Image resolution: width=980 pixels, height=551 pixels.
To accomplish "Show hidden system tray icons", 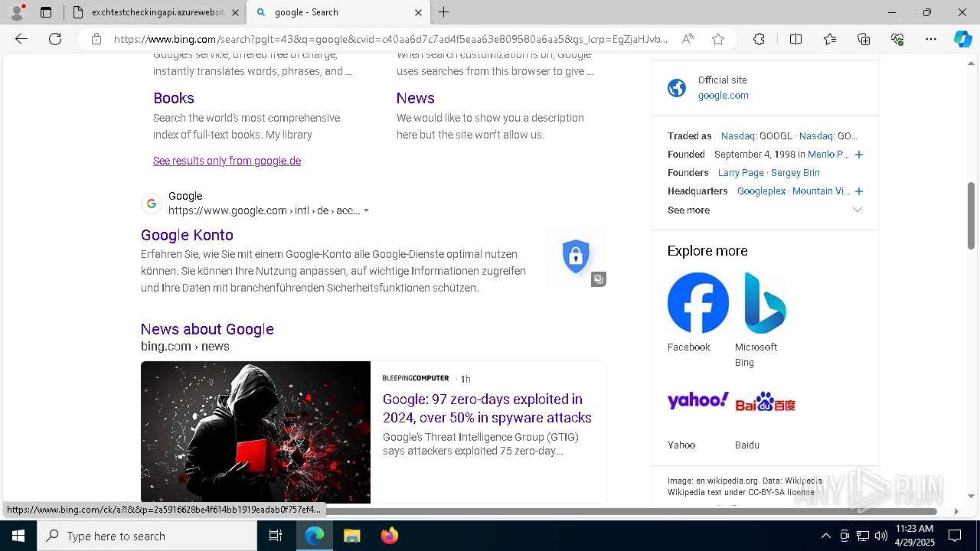I will [x=825, y=536].
